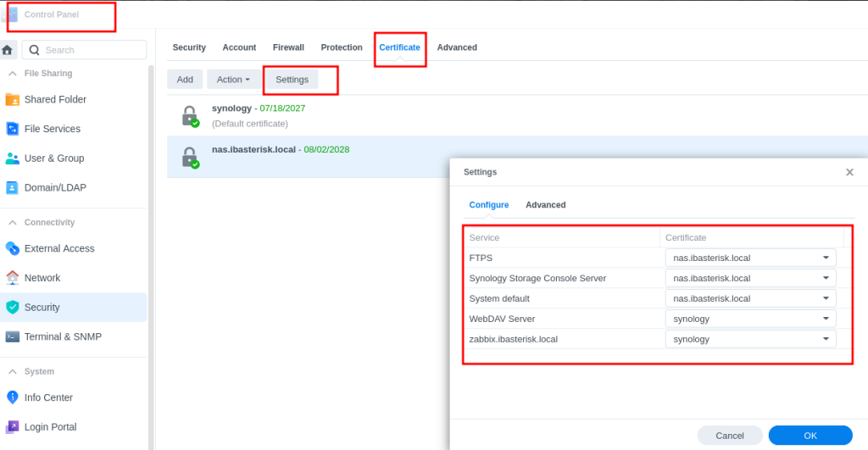This screenshot has width=868, height=450.
Task: Click into the Search field
Action: tap(85, 50)
